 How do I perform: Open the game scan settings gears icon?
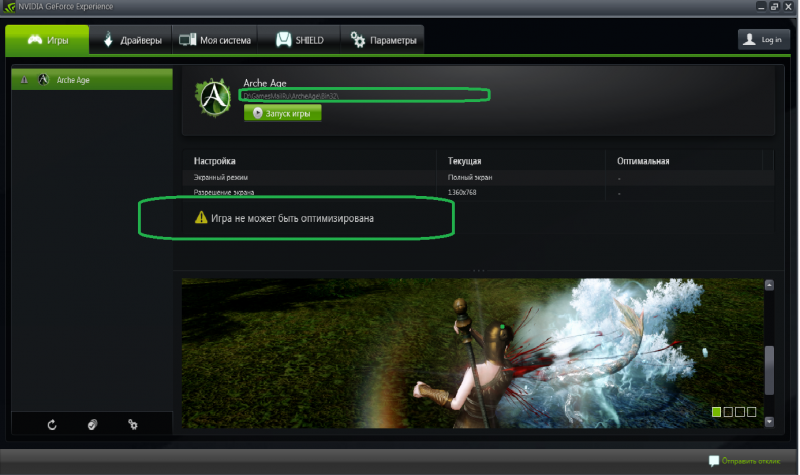click(133, 424)
